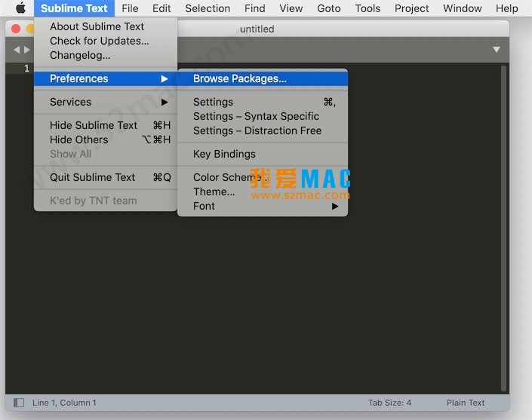Click the previous tab left arrow
Screen dimensions: 532x420
[17, 50]
